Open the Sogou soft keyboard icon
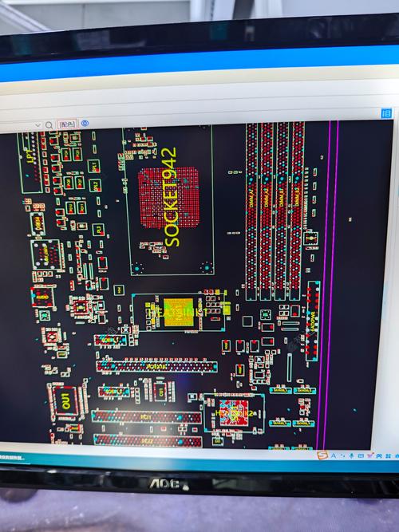 (x=361, y=456)
